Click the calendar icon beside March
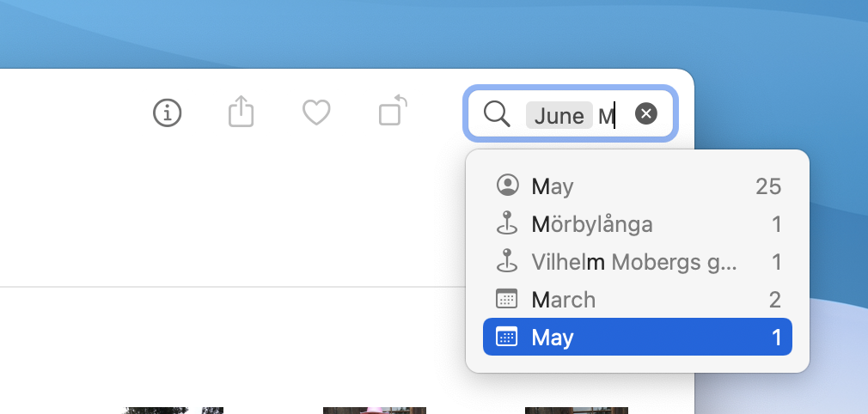This screenshot has width=868, height=414. tap(506, 299)
